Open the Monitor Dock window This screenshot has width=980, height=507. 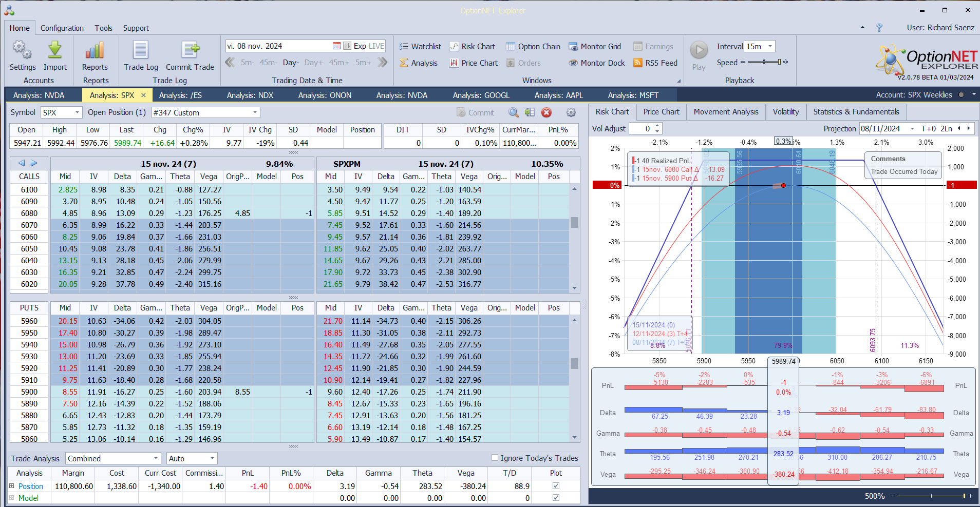[597, 63]
